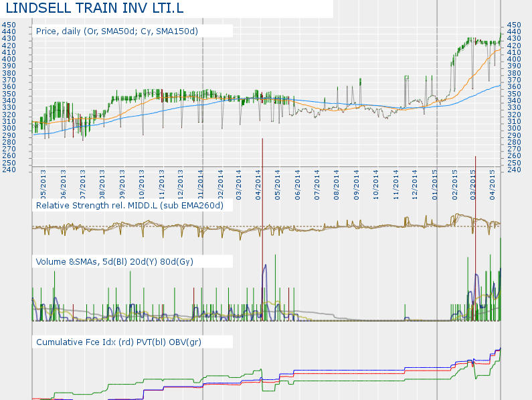Screen dimensions: 532x400
Task: Click the 270 value on right price axis
Action: [514, 149]
